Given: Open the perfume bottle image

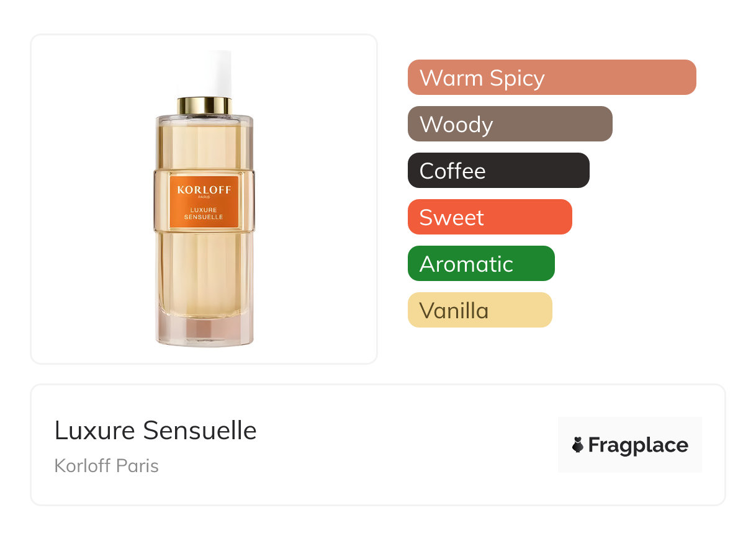Looking at the screenshot, I should tap(204, 199).
